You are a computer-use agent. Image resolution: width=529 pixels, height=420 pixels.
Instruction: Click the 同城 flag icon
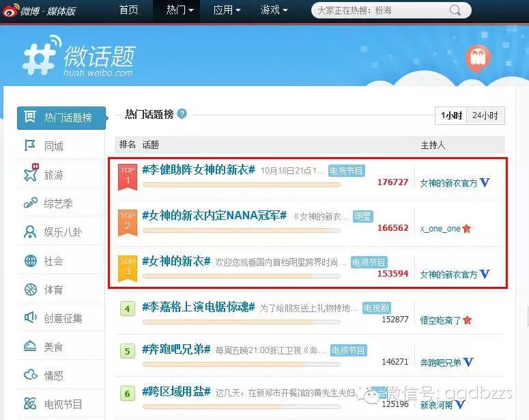click(x=30, y=145)
